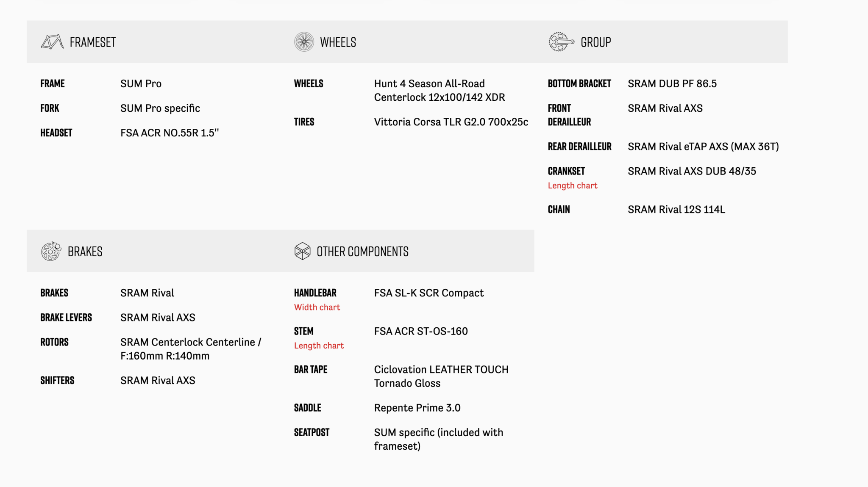
Task: Click the STEM label
Action: tap(303, 331)
